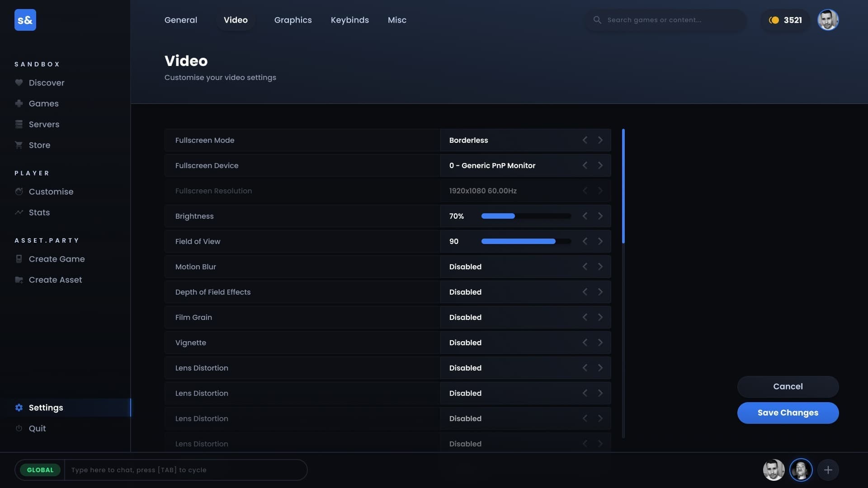Open Stats in the sidebar

[39, 212]
